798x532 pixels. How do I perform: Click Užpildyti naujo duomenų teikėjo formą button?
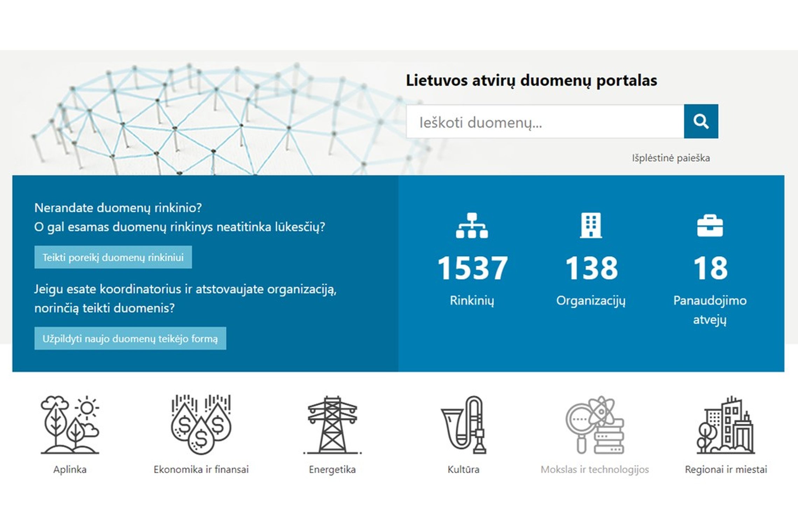point(130,338)
